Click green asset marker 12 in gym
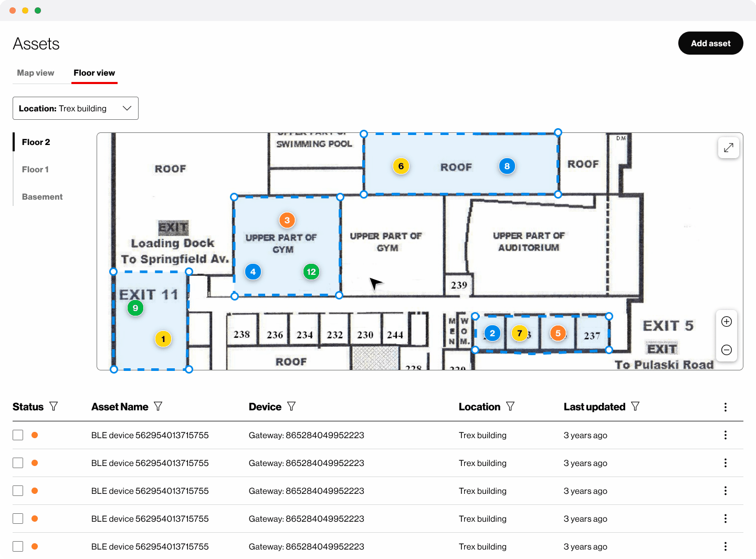 (311, 272)
